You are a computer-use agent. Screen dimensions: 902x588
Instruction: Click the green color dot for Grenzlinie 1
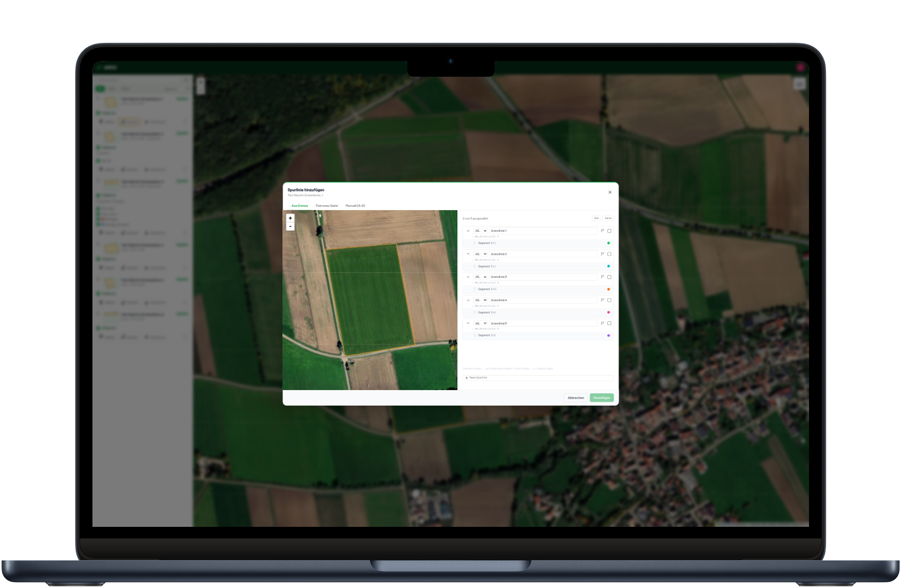[x=609, y=243]
